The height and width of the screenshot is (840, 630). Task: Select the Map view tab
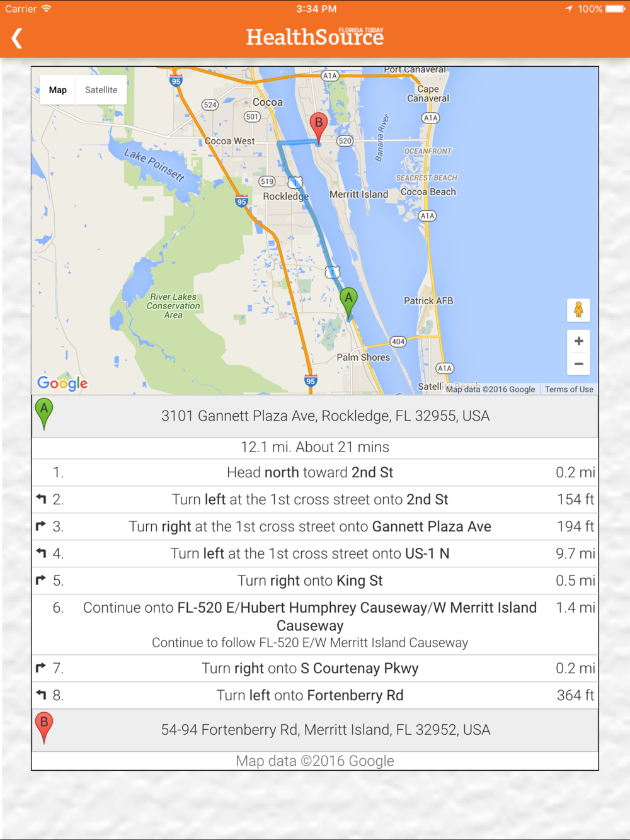tap(58, 90)
